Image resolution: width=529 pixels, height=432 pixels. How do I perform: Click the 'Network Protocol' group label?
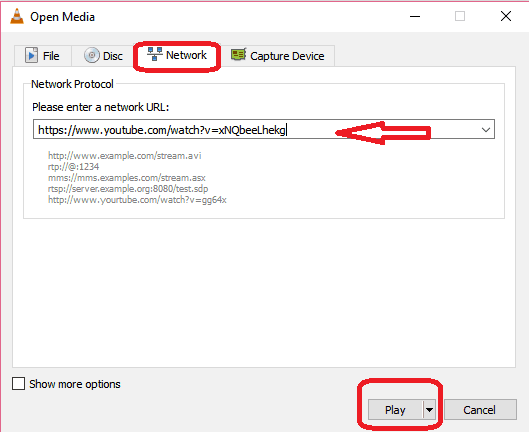[72, 84]
